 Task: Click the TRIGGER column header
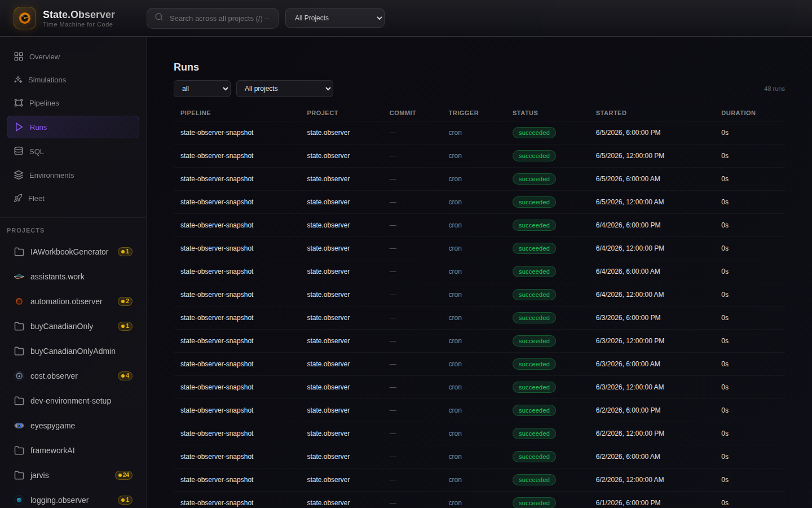coord(464,113)
